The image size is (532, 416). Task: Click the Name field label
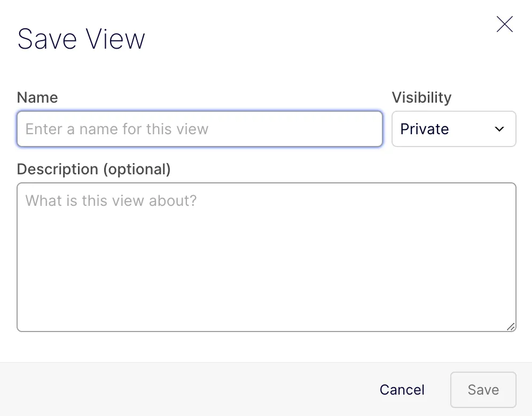tap(37, 97)
